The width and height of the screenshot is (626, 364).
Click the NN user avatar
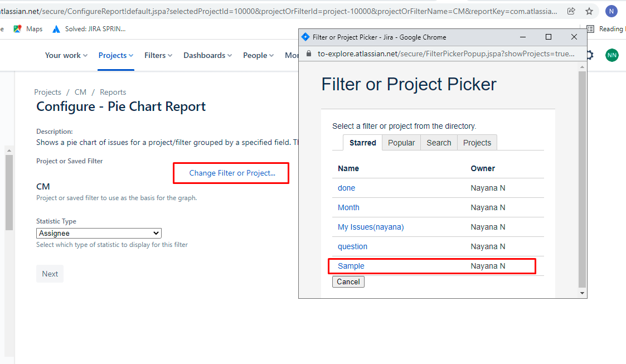point(612,55)
